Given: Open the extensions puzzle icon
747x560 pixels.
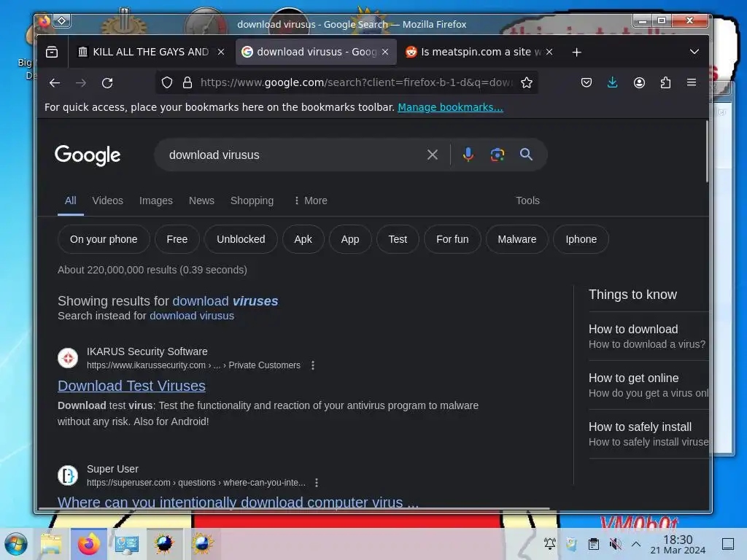Looking at the screenshot, I should (x=665, y=83).
